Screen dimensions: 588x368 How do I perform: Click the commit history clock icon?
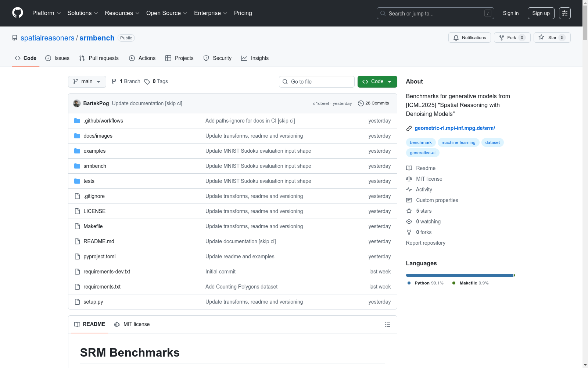coord(361,103)
